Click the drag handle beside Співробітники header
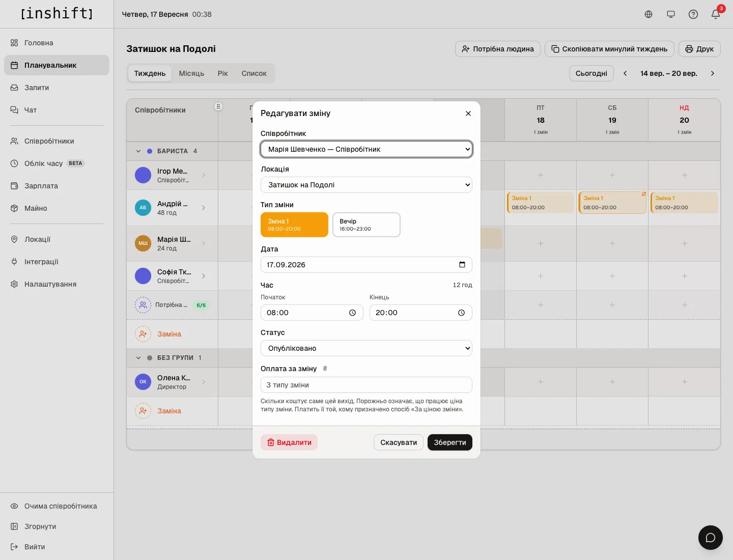The width and height of the screenshot is (733, 560). pos(218,106)
